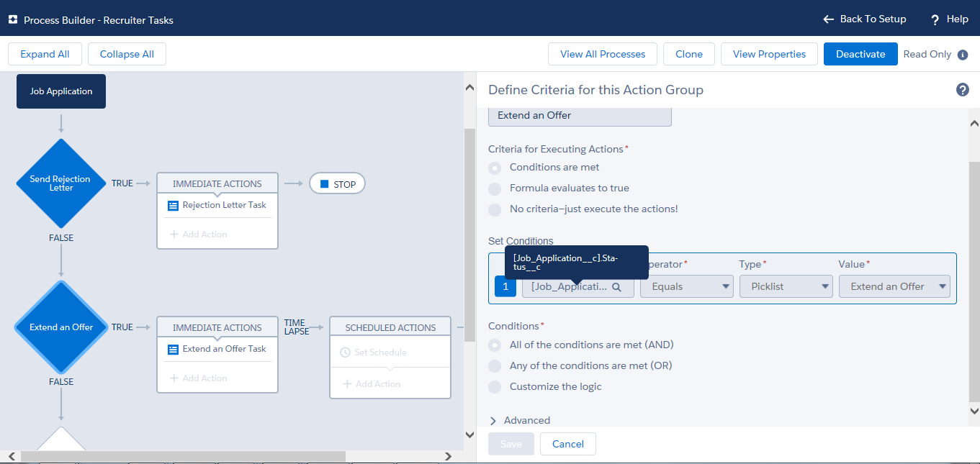
Task: Open View Properties
Action: [x=769, y=54]
